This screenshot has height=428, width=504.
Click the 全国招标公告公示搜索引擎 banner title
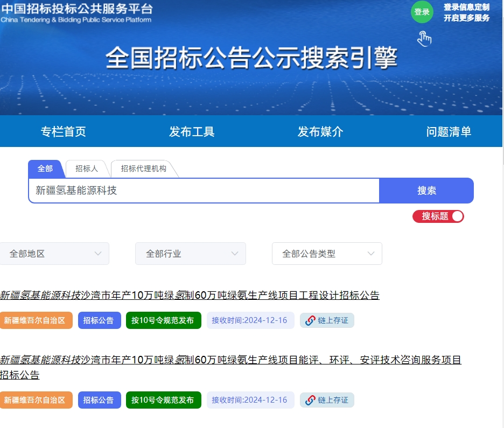pos(251,58)
